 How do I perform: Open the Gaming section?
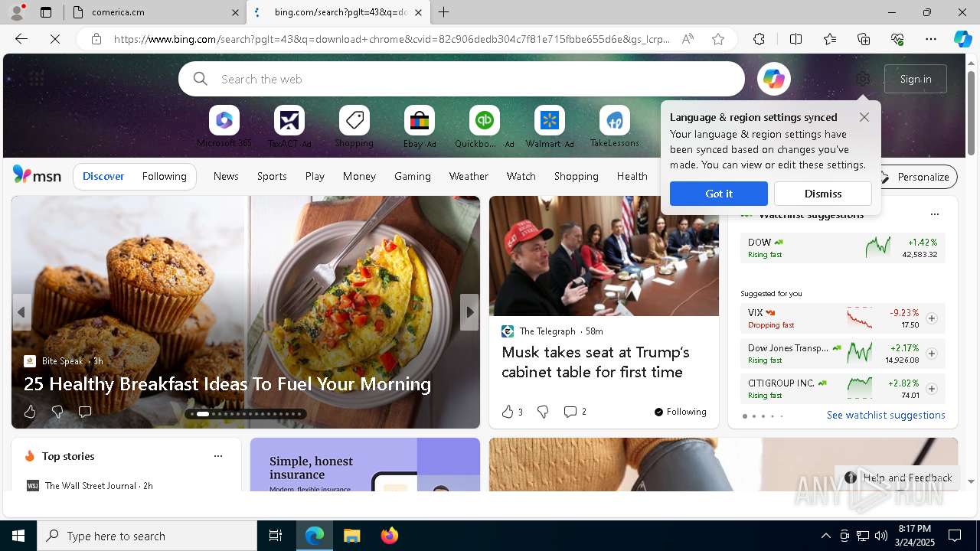[413, 176]
